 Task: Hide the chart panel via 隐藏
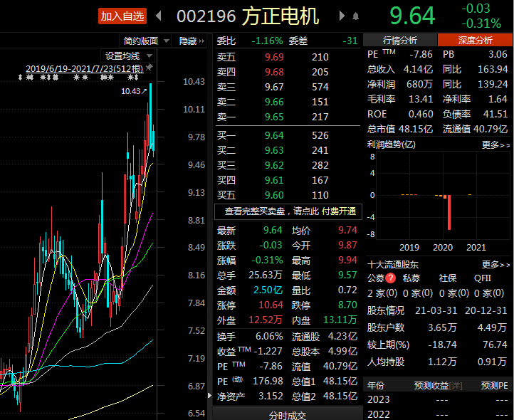pyautogui.click(x=192, y=41)
